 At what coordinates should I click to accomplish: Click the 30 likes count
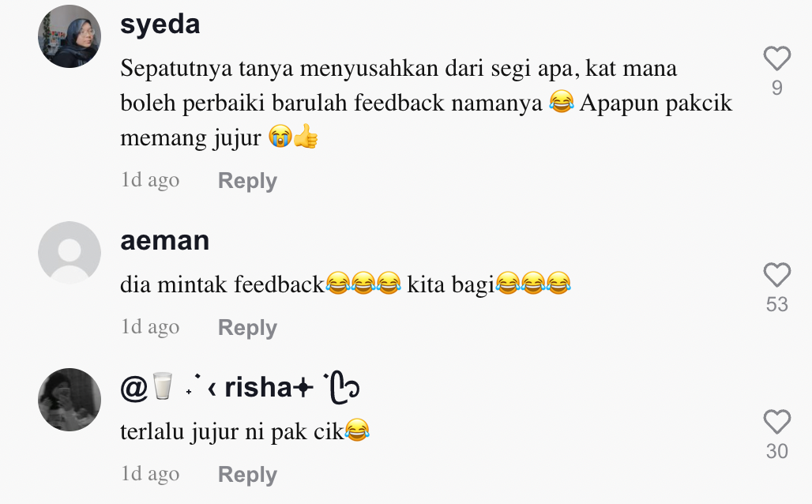pyautogui.click(x=777, y=451)
